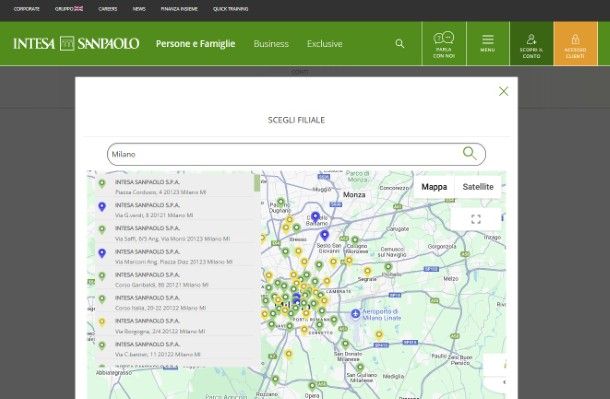Select Business section
This screenshot has height=399, width=610.
(x=271, y=44)
